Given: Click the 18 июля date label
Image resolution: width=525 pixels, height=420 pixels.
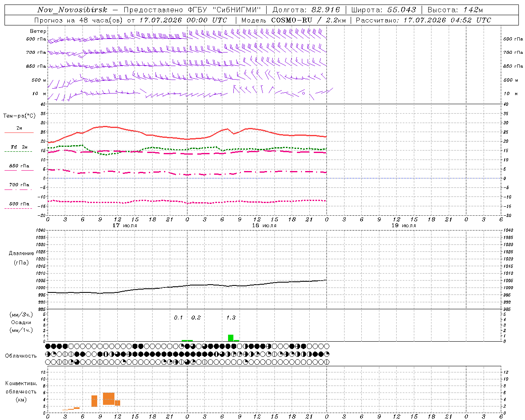Looking at the screenshot, I should point(264,225).
